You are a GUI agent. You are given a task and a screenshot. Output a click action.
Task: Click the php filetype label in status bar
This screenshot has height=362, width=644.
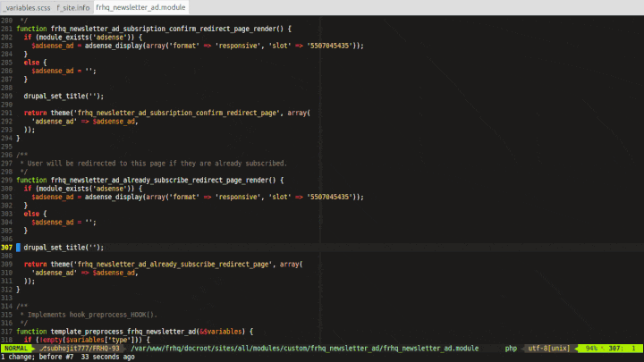[x=512, y=348]
